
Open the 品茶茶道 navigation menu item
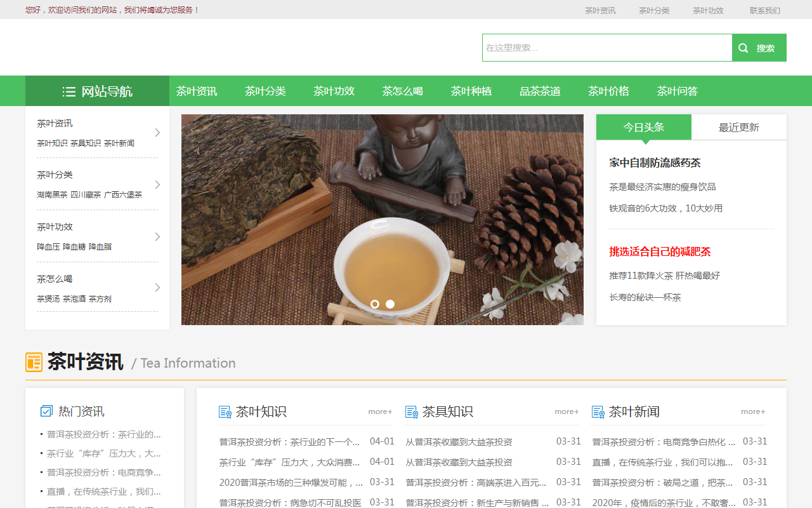(x=540, y=91)
